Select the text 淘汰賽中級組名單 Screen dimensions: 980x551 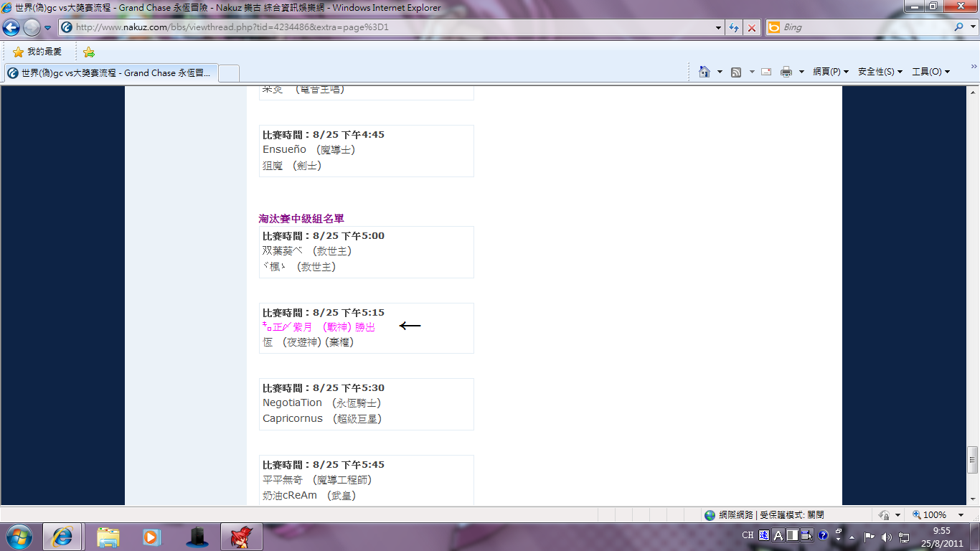pos(301,219)
